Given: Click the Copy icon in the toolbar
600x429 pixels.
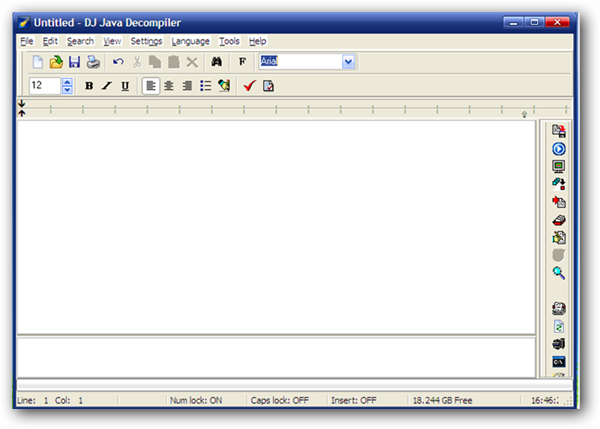Looking at the screenshot, I should [x=155, y=62].
